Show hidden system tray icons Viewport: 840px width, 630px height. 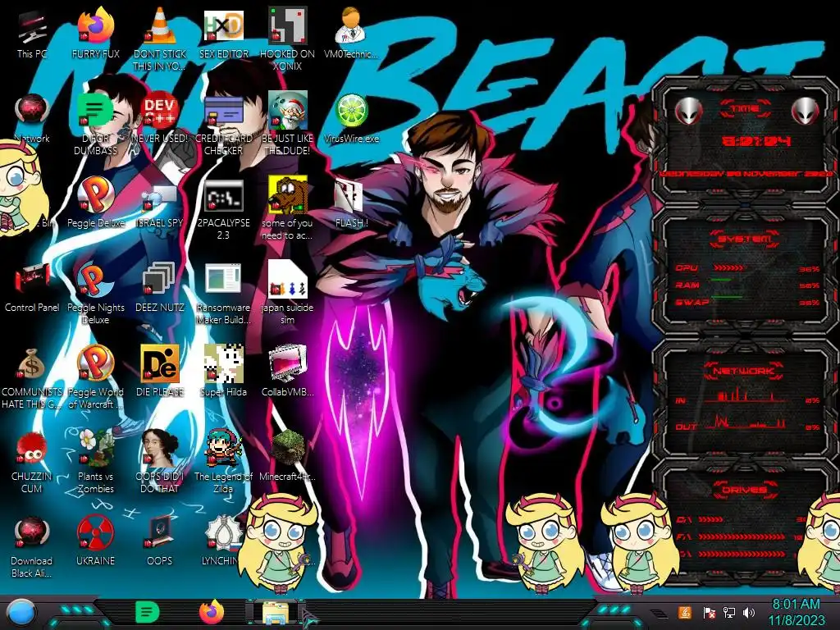pos(659,613)
